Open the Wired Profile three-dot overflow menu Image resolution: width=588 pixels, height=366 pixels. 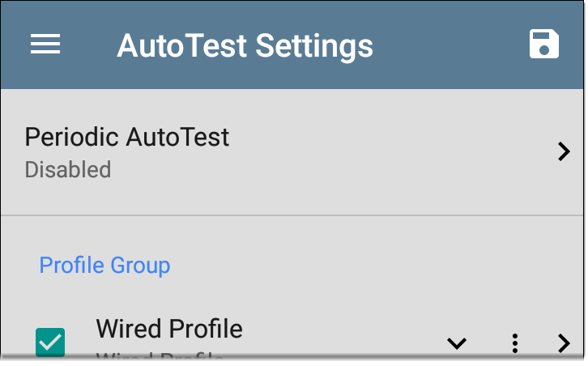point(515,343)
